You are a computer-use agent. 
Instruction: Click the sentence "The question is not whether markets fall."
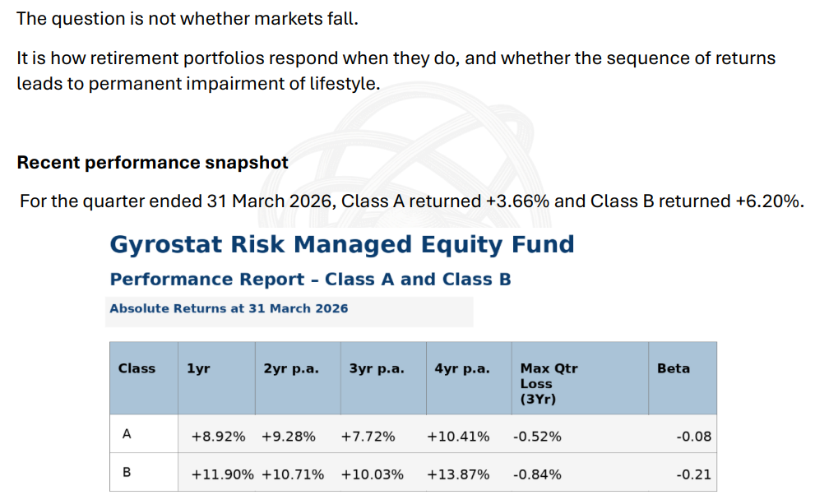point(188,18)
